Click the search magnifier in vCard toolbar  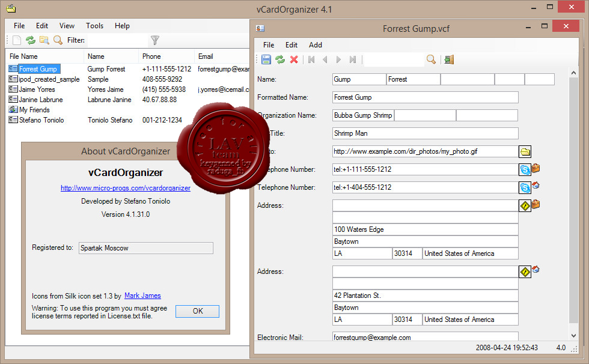click(432, 59)
